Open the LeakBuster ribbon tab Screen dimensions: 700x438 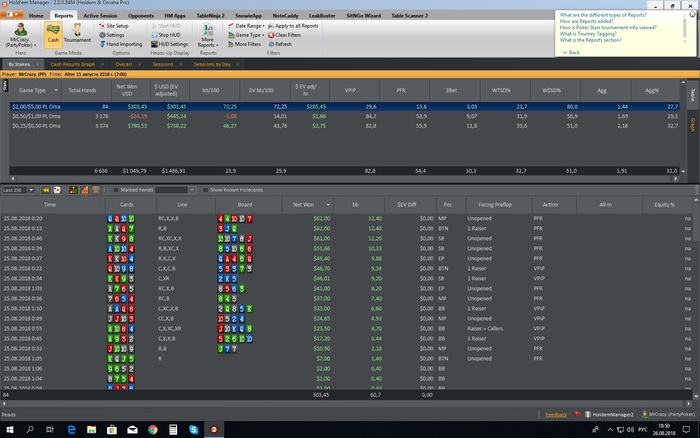point(322,16)
